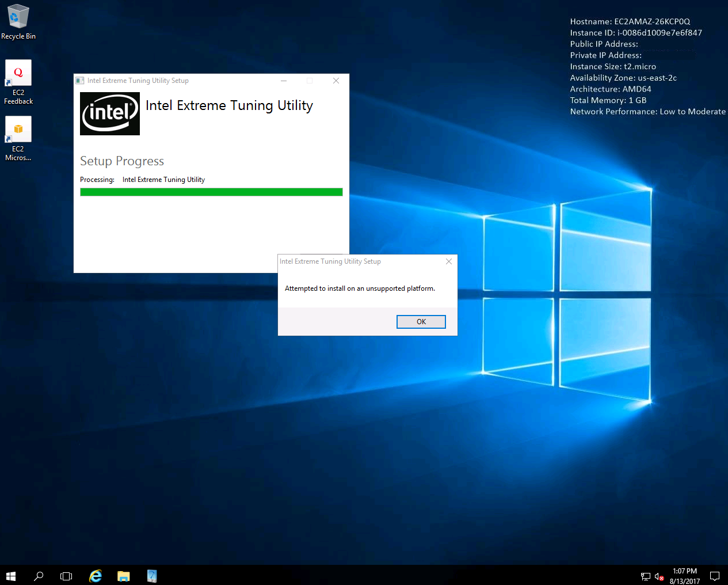This screenshot has width=728, height=585.
Task: Minimize the Intel Setup Progress window
Action: [x=284, y=81]
